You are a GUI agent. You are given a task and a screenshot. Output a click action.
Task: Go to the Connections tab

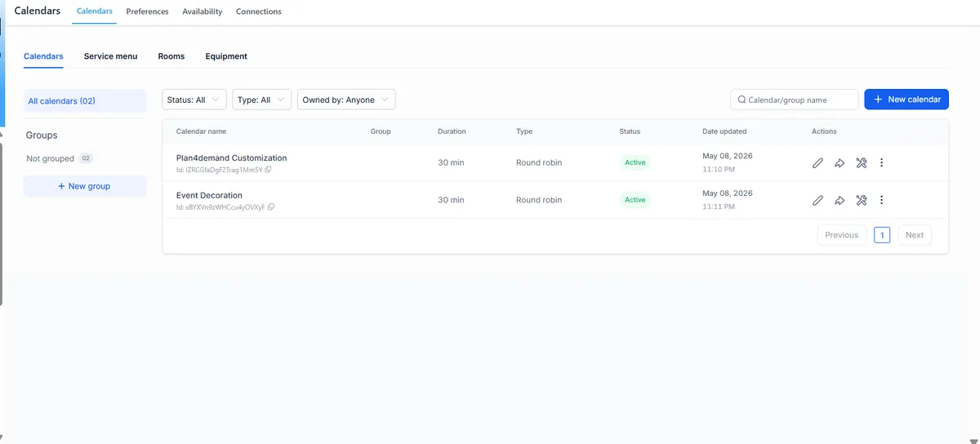259,11
